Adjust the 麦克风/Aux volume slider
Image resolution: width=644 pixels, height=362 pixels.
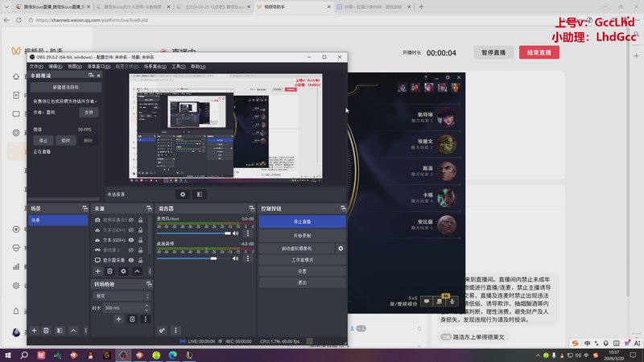point(193,233)
